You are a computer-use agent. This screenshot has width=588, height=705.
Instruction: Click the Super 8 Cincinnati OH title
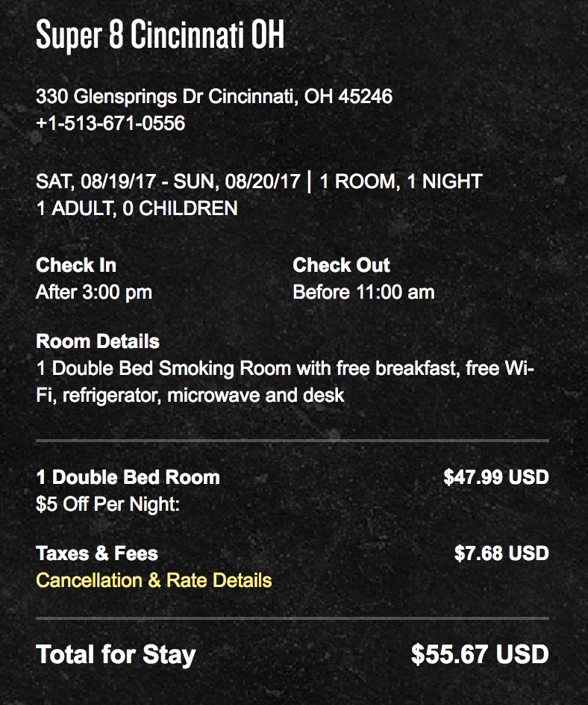click(x=160, y=35)
